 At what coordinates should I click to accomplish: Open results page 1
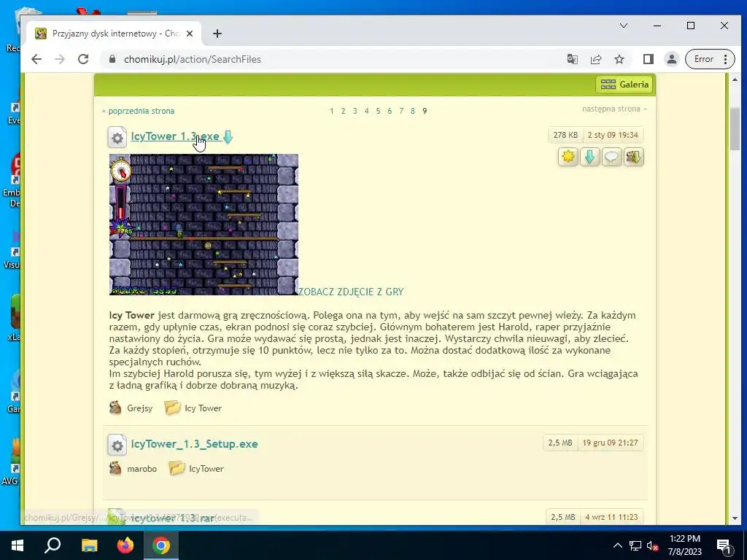pyautogui.click(x=332, y=111)
